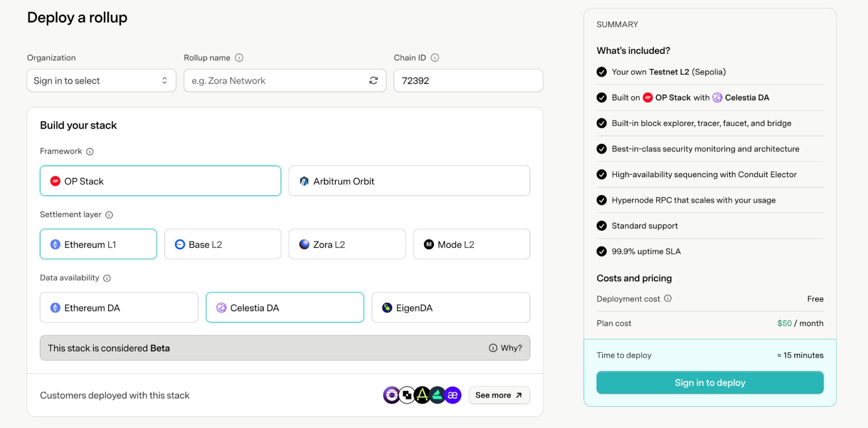Select Zora L2 settlement option
Image resolution: width=868 pixels, height=428 pixels.
click(x=347, y=245)
